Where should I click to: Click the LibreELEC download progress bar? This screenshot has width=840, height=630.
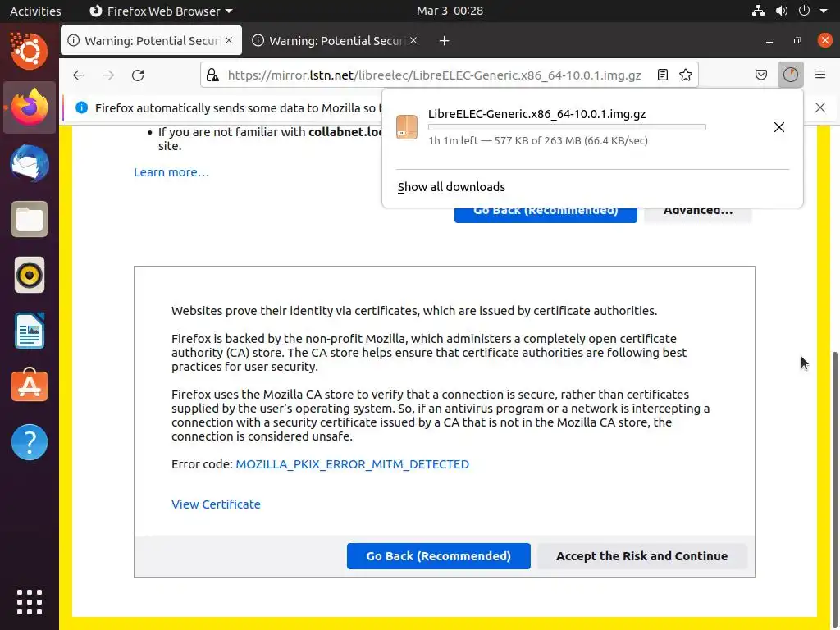tap(567, 127)
